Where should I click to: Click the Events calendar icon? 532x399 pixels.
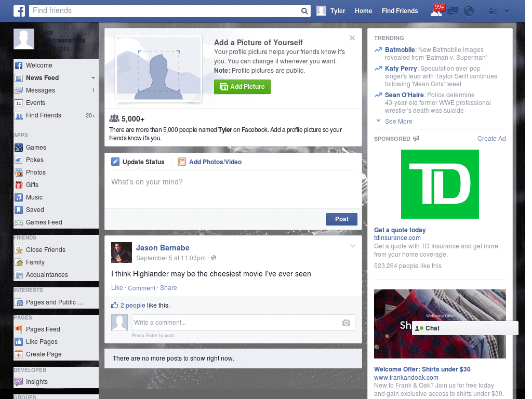[19, 103]
